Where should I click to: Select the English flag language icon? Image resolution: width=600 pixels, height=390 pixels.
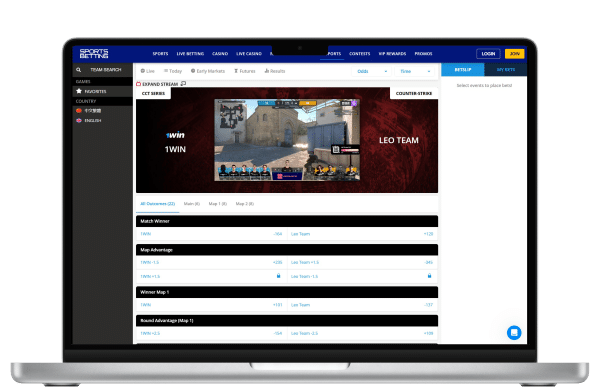(x=79, y=120)
